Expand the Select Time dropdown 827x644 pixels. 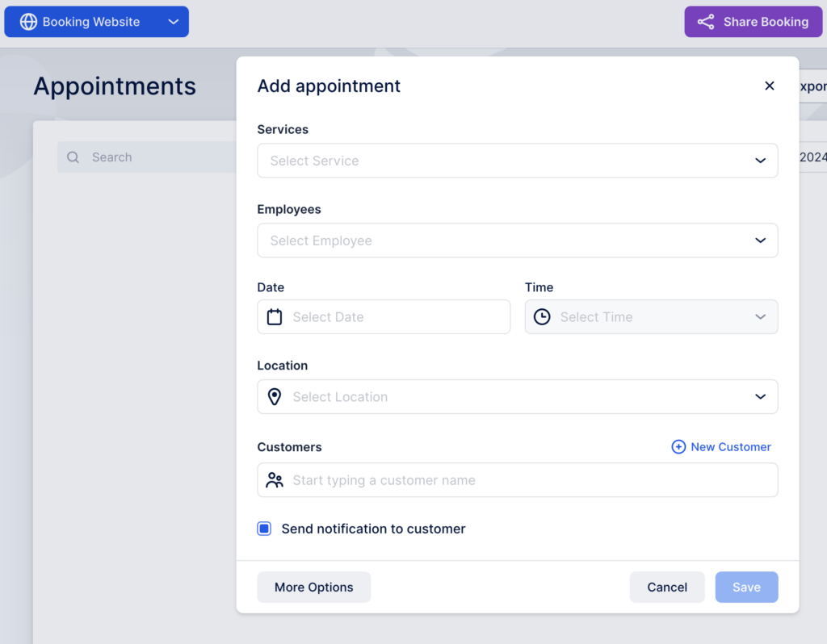(x=760, y=316)
